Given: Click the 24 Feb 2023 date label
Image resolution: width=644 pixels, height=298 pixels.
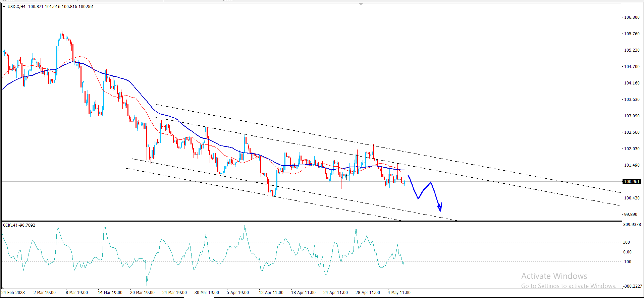Looking at the screenshot, I should [x=13, y=292].
